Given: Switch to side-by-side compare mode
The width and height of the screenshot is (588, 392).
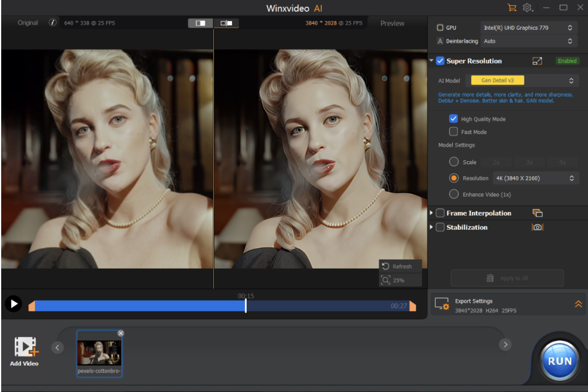Looking at the screenshot, I should (226, 23).
